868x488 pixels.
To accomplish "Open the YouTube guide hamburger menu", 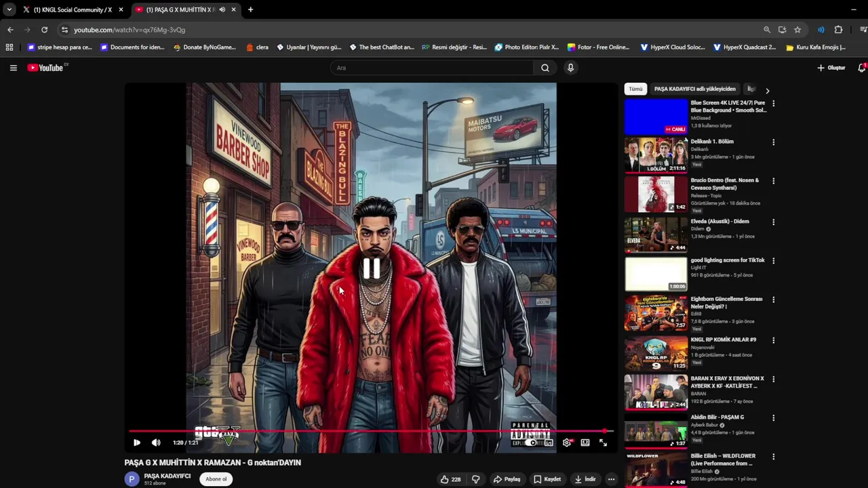I will [13, 68].
